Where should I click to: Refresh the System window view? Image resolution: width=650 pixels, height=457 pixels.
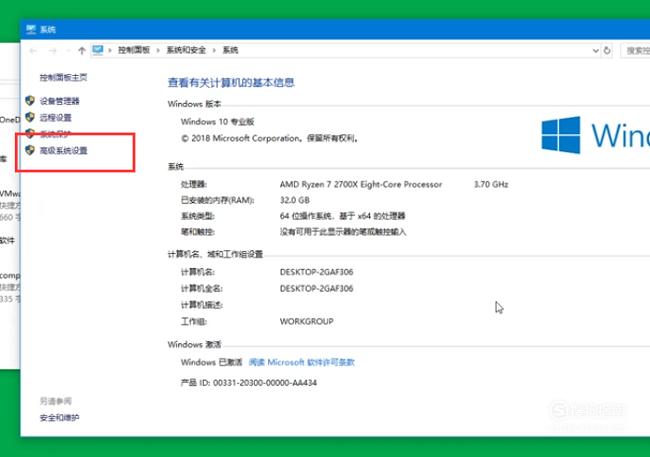pos(607,51)
